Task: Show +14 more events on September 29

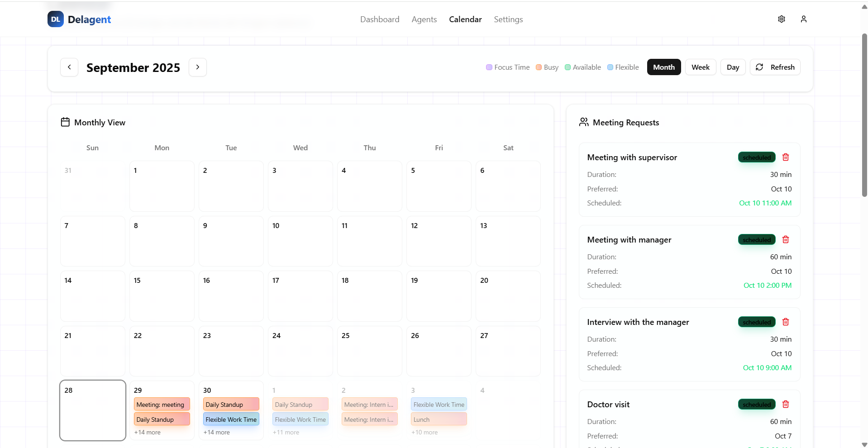Action: coord(147,432)
